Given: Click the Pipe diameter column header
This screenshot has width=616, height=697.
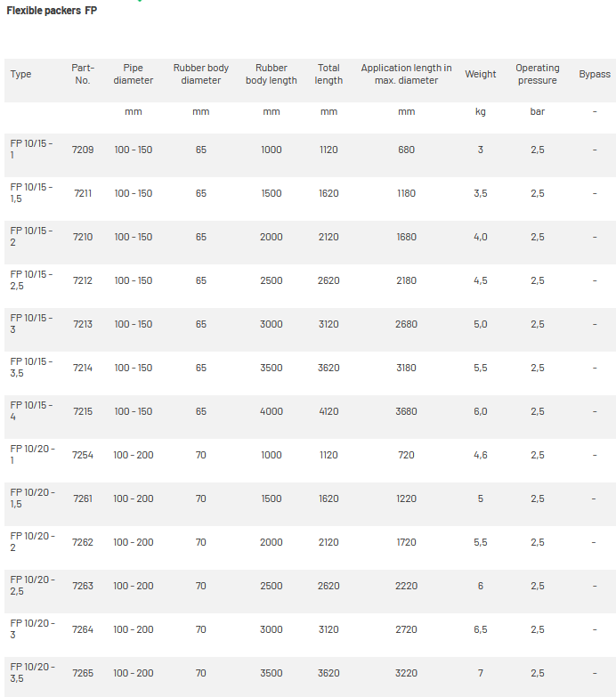Looking at the screenshot, I should point(134,74).
